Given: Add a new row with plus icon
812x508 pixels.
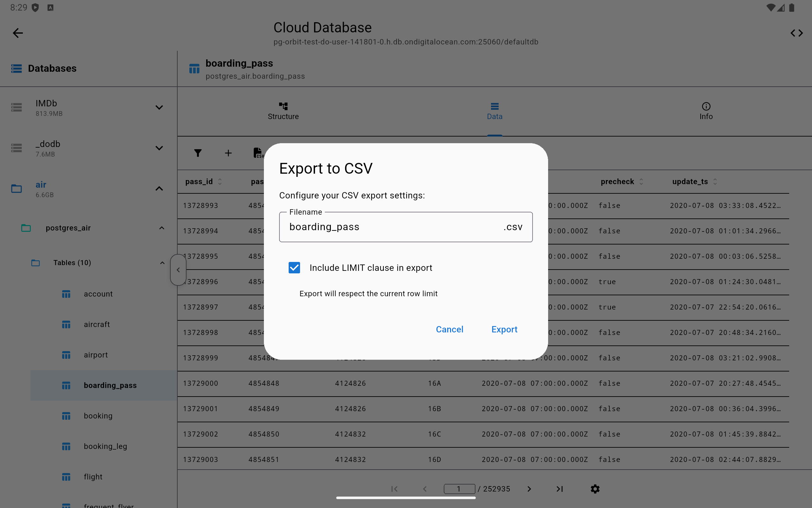Looking at the screenshot, I should (228, 153).
